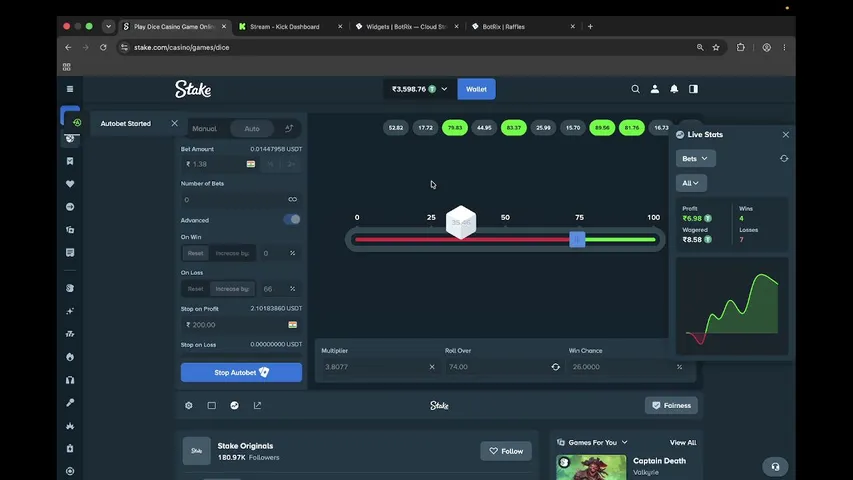
Task: Select On Win Reset option
Action: [x=195, y=253]
